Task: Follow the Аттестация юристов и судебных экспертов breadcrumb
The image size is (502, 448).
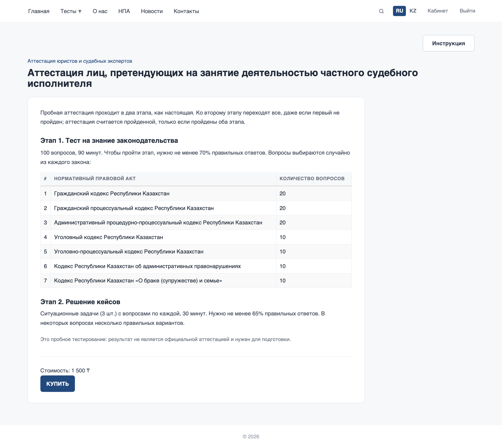Action: point(80,61)
